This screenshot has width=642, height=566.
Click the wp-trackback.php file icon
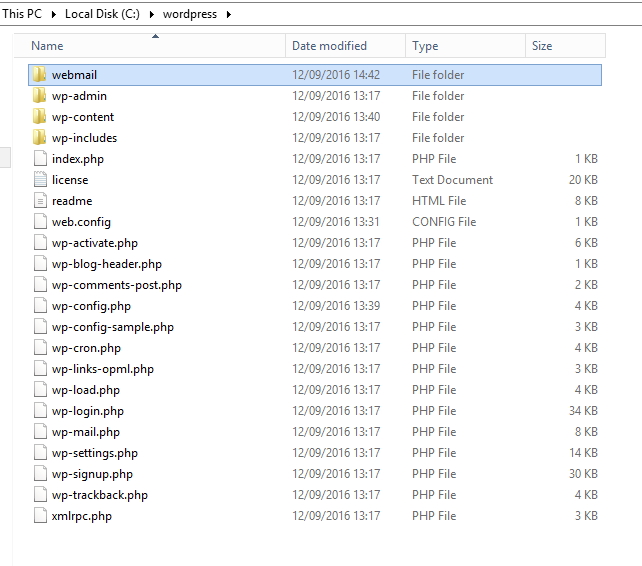tap(40, 495)
